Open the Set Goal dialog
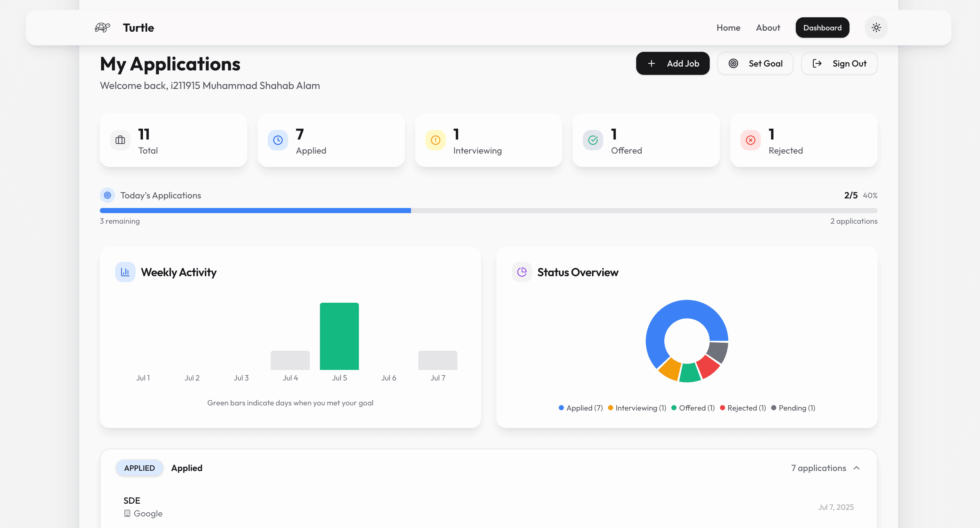This screenshot has height=528, width=980. point(755,63)
